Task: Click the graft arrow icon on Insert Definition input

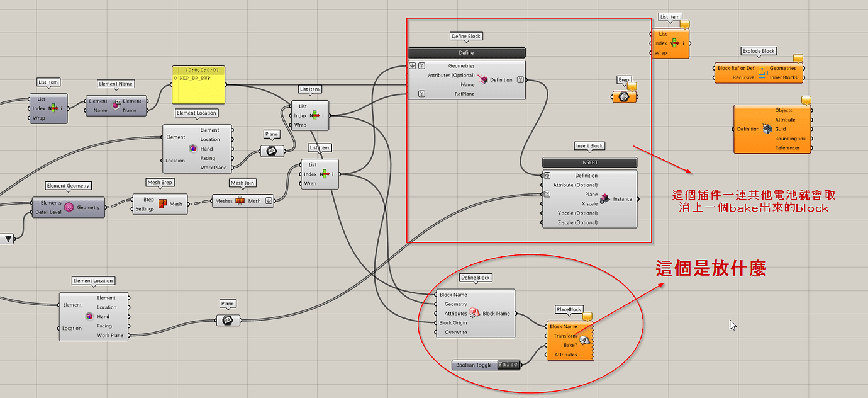Action: click(x=547, y=176)
